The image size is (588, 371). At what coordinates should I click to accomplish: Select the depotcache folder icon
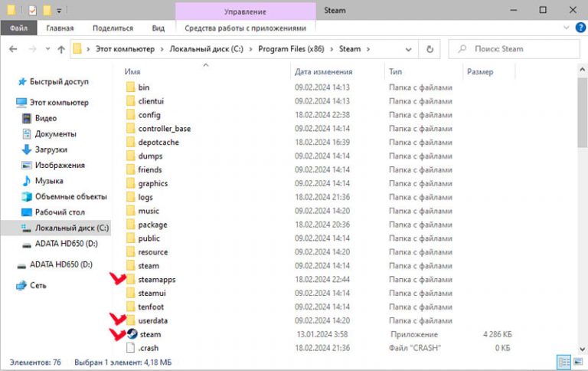point(130,143)
